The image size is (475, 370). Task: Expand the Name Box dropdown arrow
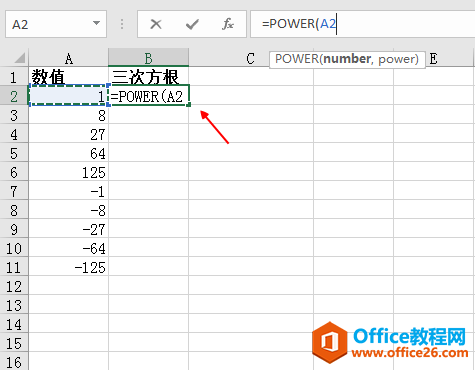pos(96,23)
